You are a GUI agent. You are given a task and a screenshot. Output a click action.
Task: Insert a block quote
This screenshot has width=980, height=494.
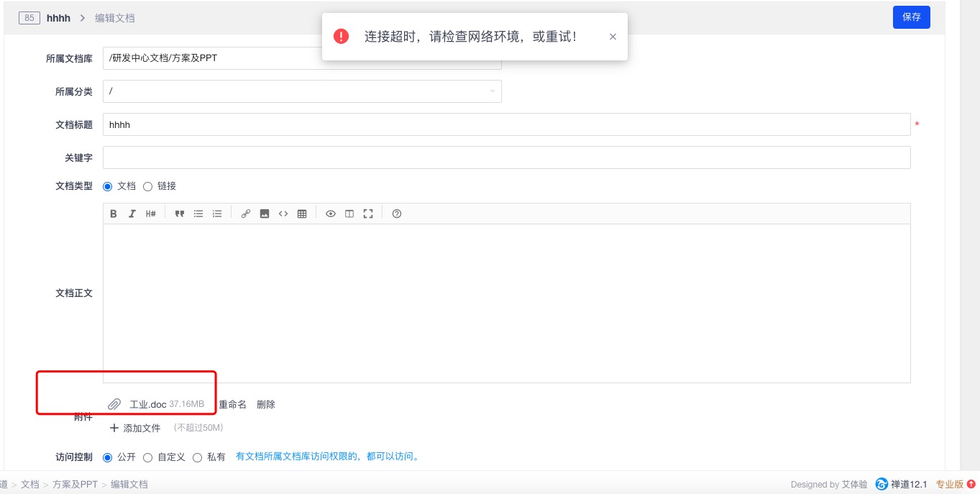(180, 214)
